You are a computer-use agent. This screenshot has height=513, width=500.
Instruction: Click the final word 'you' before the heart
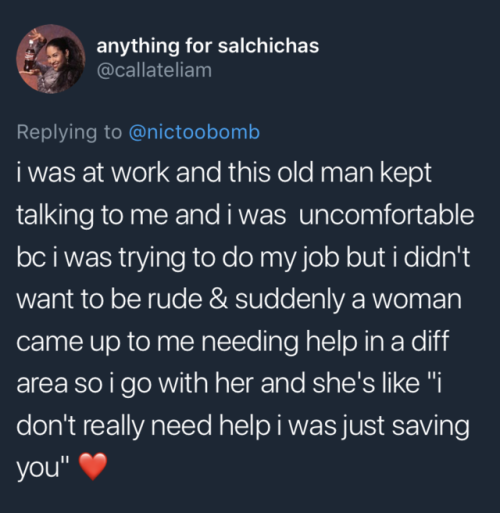coord(38,468)
